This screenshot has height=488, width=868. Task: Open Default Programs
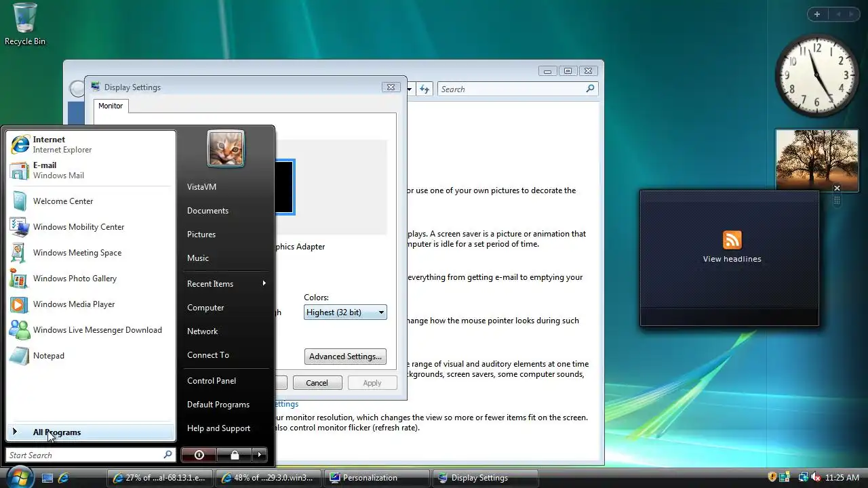click(218, 405)
